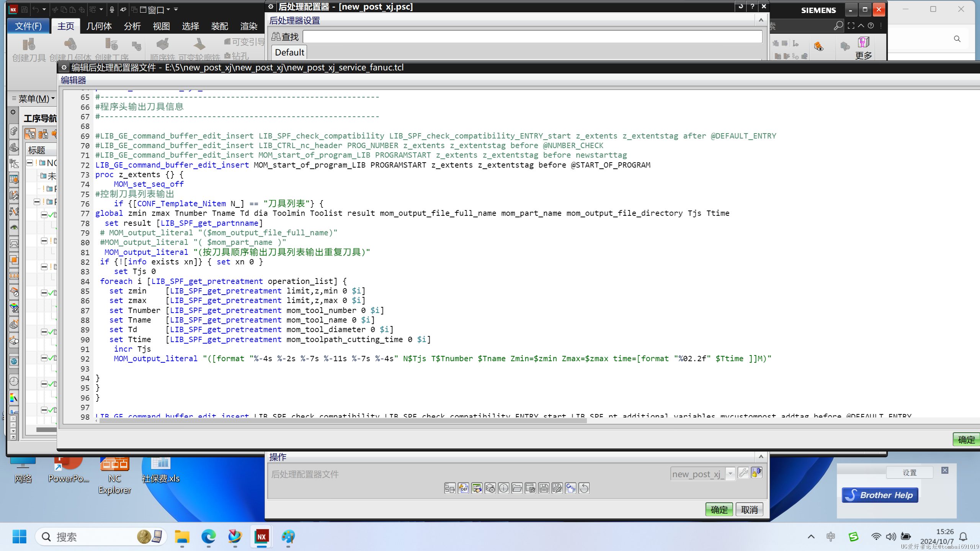Image resolution: width=980 pixels, height=551 pixels.
Task: Click the window-with-pencil edit icon in the 操作 panel
Action: click(530, 488)
